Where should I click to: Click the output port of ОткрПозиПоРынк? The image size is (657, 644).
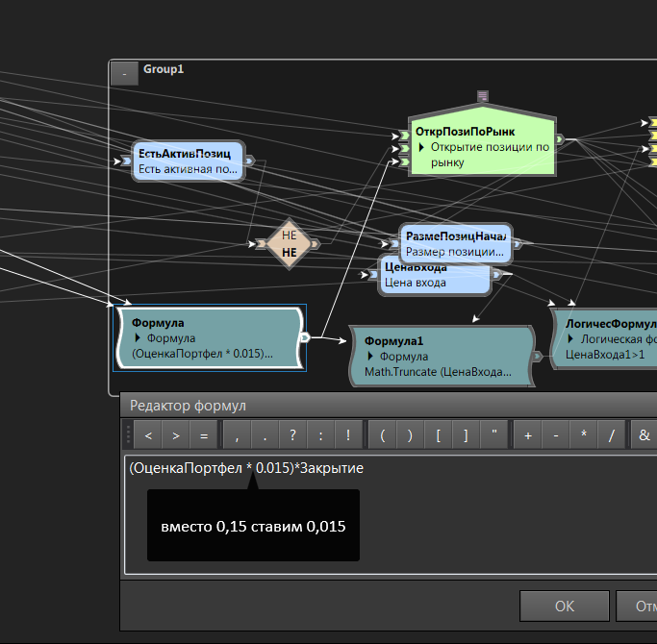(560, 139)
